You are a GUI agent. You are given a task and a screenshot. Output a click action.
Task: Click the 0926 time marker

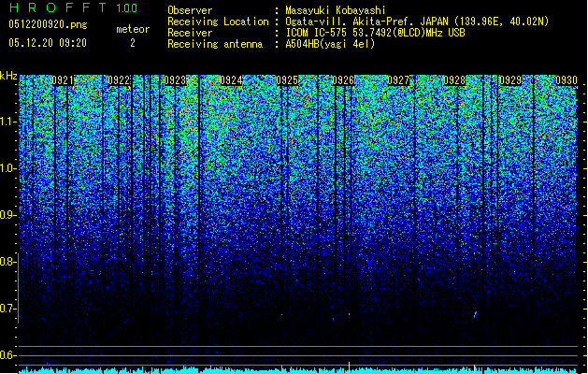[343, 80]
